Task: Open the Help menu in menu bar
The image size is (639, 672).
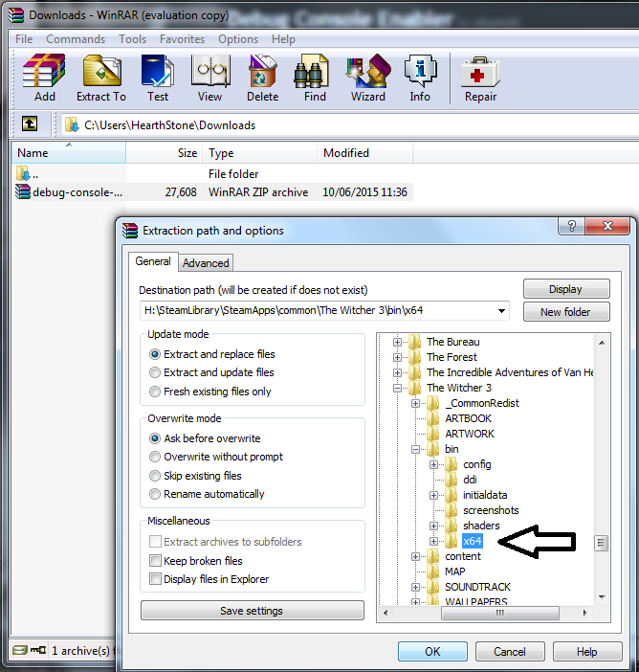Action: 283,39
